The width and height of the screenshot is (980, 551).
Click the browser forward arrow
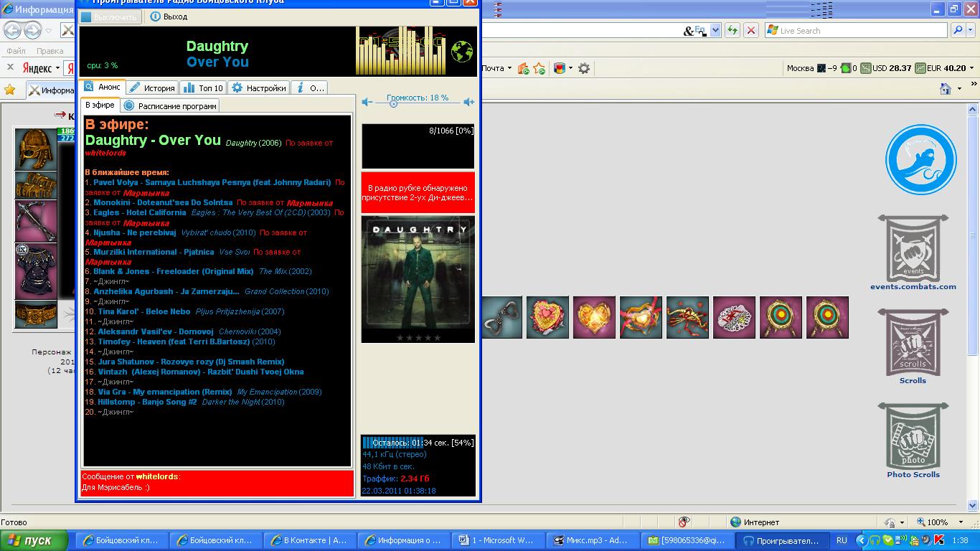pos(32,30)
